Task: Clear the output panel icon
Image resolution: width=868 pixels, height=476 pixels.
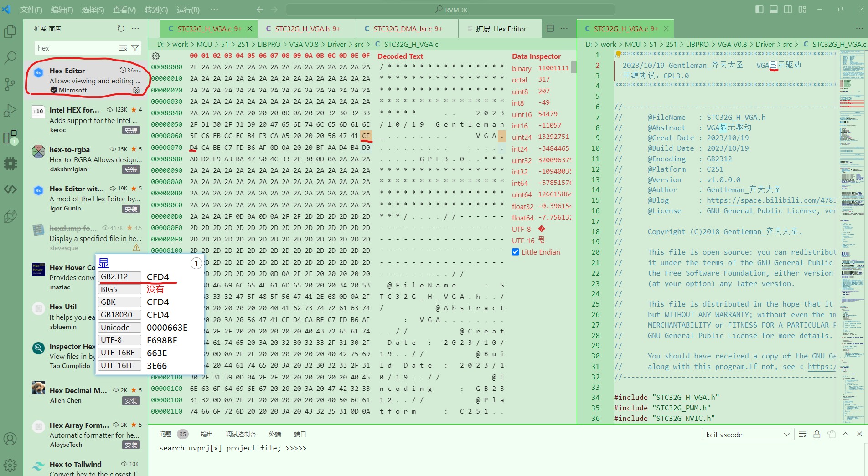Action: [x=803, y=435]
